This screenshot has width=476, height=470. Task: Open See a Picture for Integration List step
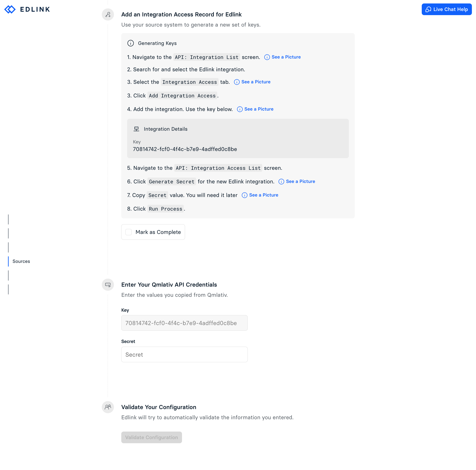pos(282,57)
